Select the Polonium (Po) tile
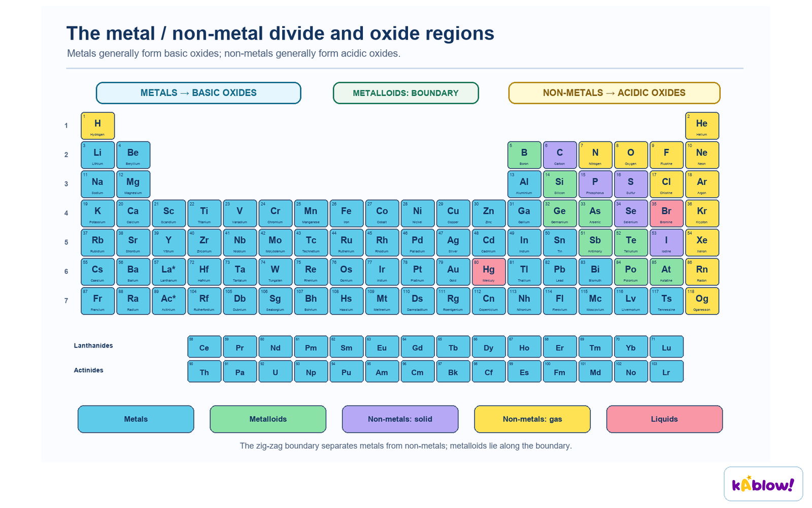This screenshot has height=508, width=812. pos(631,272)
